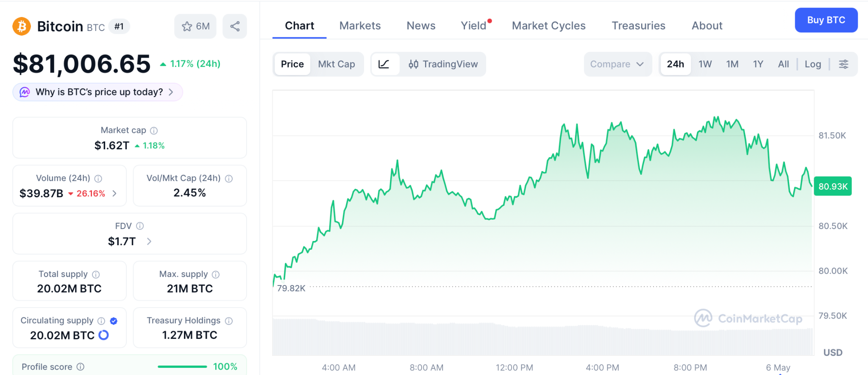Click the 1.17% (24h) change value

pos(190,64)
